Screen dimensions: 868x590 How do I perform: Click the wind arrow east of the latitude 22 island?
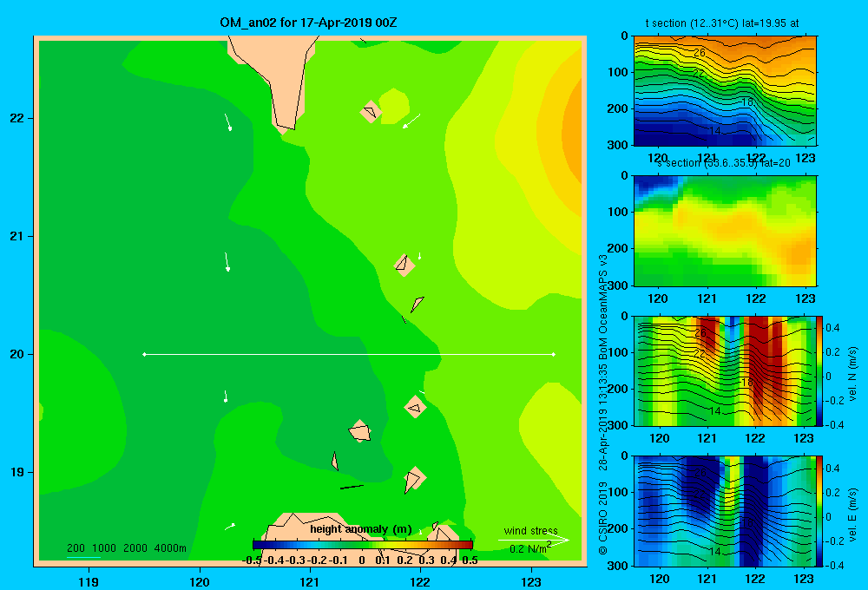click(411, 121)
